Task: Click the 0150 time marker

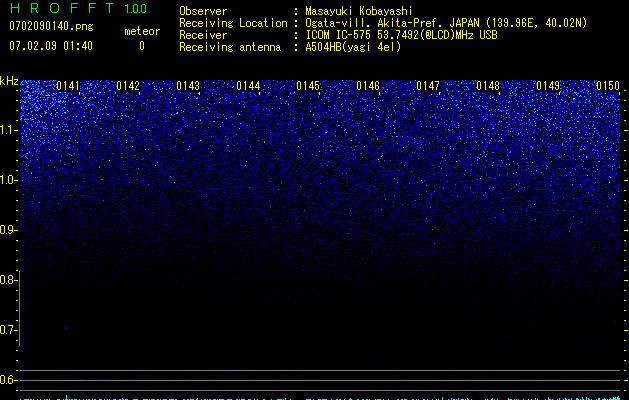Action: (x=608, y=86)
